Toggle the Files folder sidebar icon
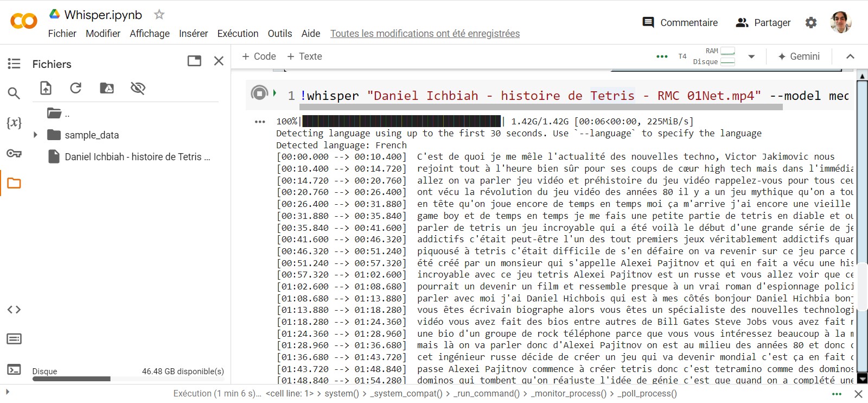Image resolution: width=868 pixels, height=403 pixels. coord(14,183)
